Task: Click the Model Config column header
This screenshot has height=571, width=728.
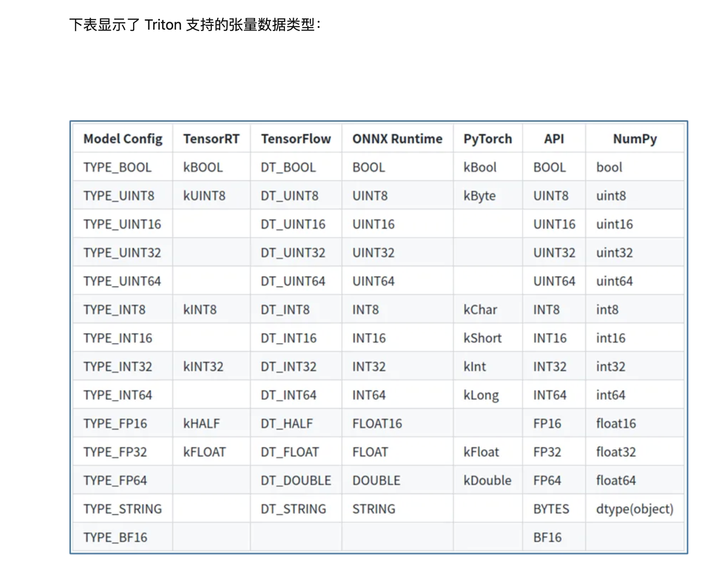Action: [123, 139]
